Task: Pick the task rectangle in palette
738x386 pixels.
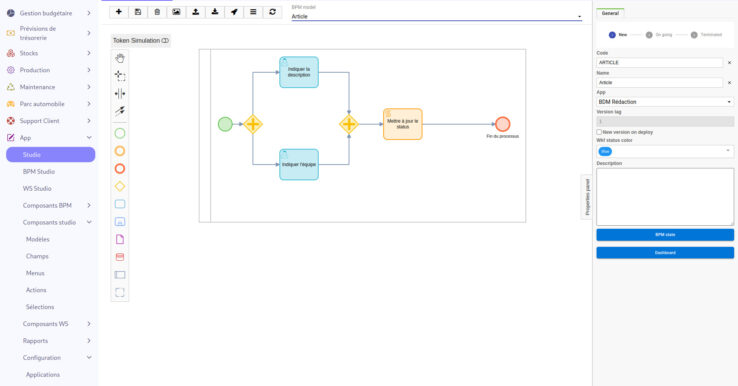Action: (x=120, y=204)
